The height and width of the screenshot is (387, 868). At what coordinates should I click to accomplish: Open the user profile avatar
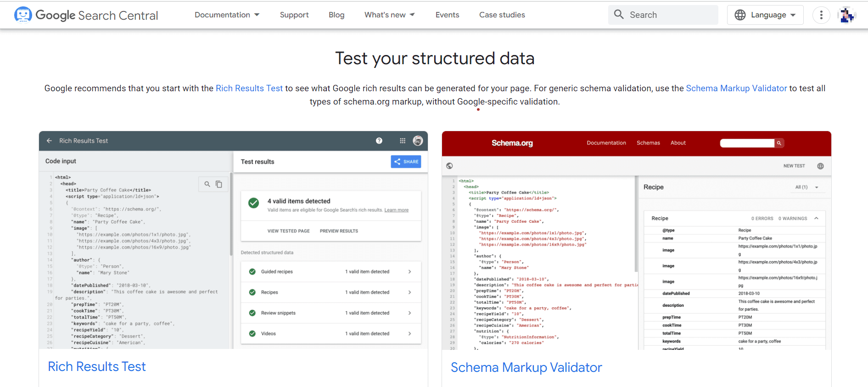[846, 15]
